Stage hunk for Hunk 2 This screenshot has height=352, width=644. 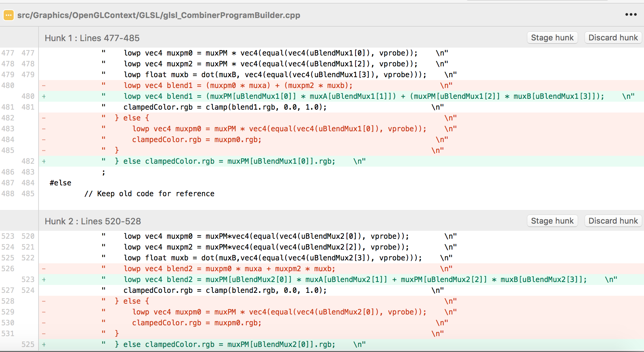point(552,221)
